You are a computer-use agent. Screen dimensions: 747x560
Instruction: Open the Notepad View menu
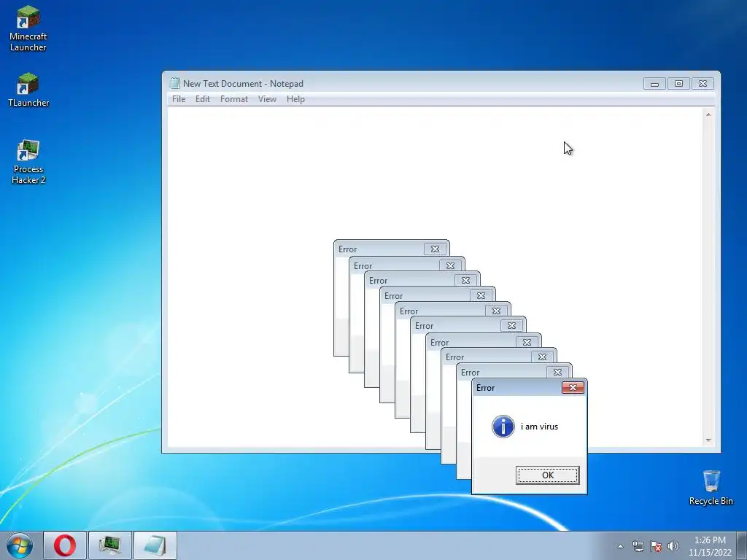(x=267, y=99)
